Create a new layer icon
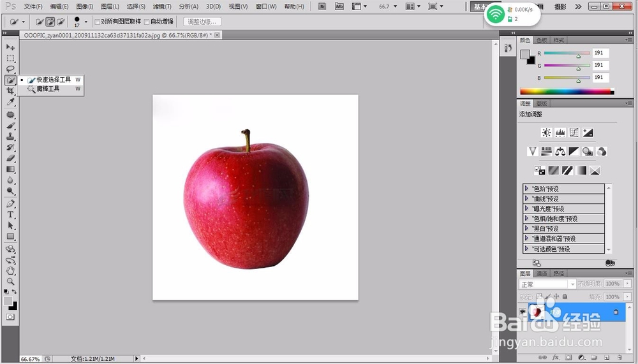Viewport: 638px width, 364px height. click(607, 358)
